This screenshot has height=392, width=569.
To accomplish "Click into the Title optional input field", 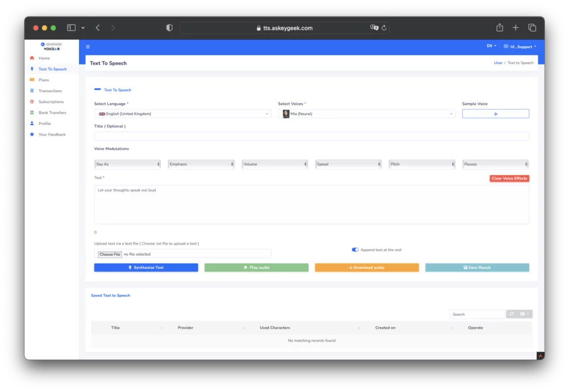I will click(x=311, y=136).
